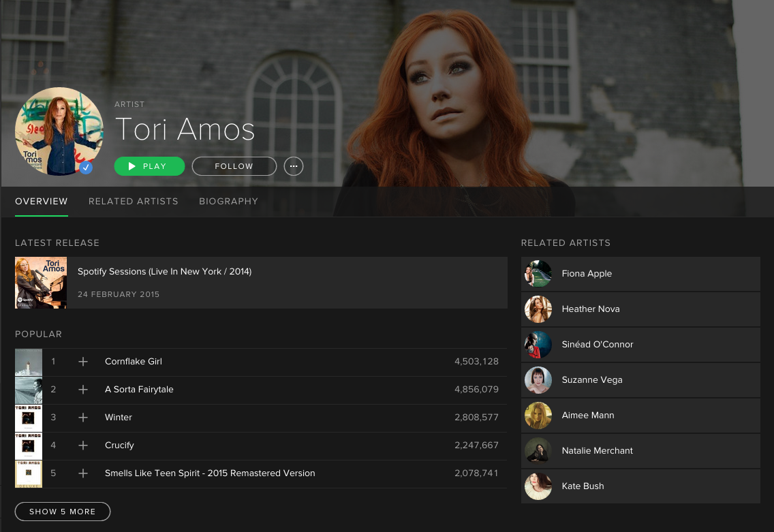The image size is (774, 532).
Task: Open the three-dots more options menu
Action: (294, 166)
